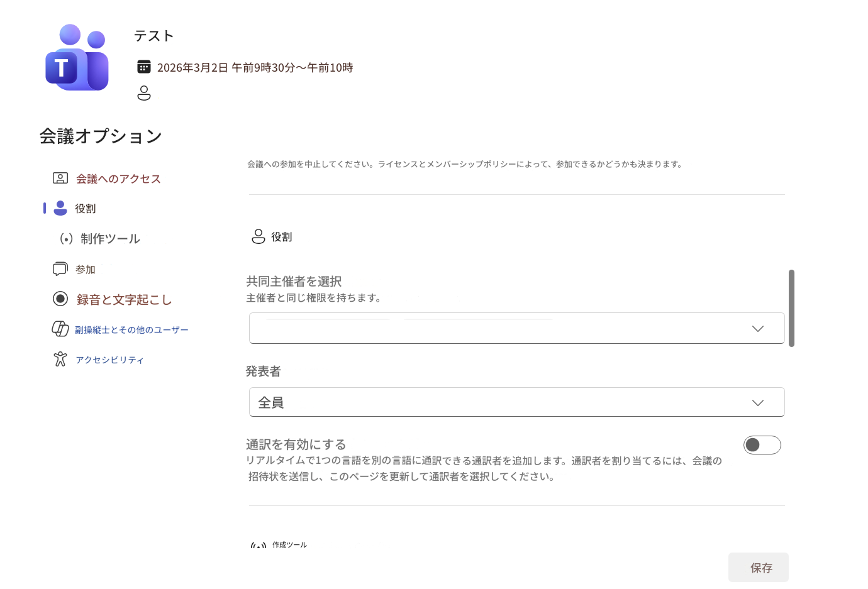The height and width of the screenshot is (589, 868).
Task: Click the Copilot icon in sidebar
Action: pyautogui.click(x=60, y=329)
